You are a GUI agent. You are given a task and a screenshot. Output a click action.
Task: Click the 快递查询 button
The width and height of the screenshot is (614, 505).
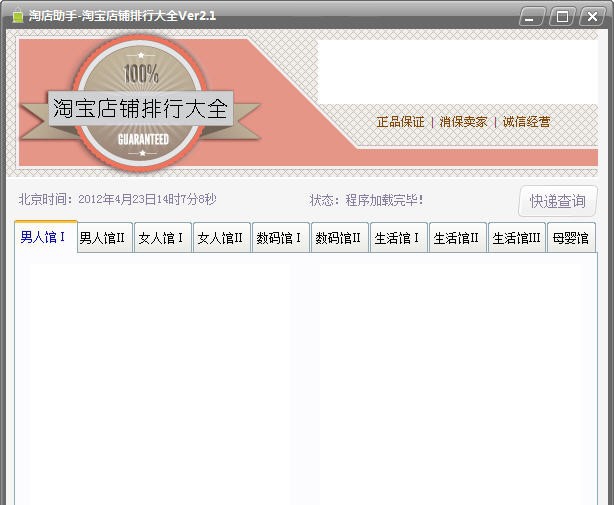558,201
